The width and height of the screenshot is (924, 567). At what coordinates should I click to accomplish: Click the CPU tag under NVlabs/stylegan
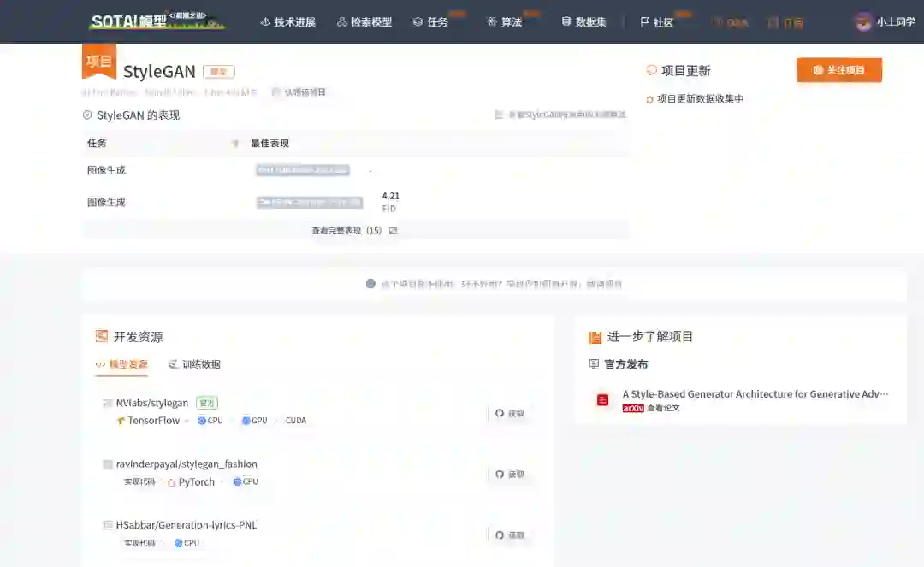210,421
